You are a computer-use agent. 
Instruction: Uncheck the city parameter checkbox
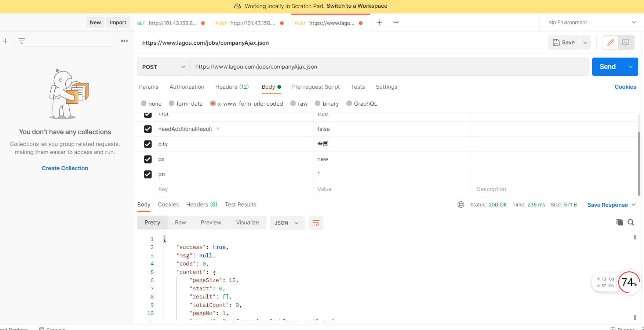pos(148,144)
